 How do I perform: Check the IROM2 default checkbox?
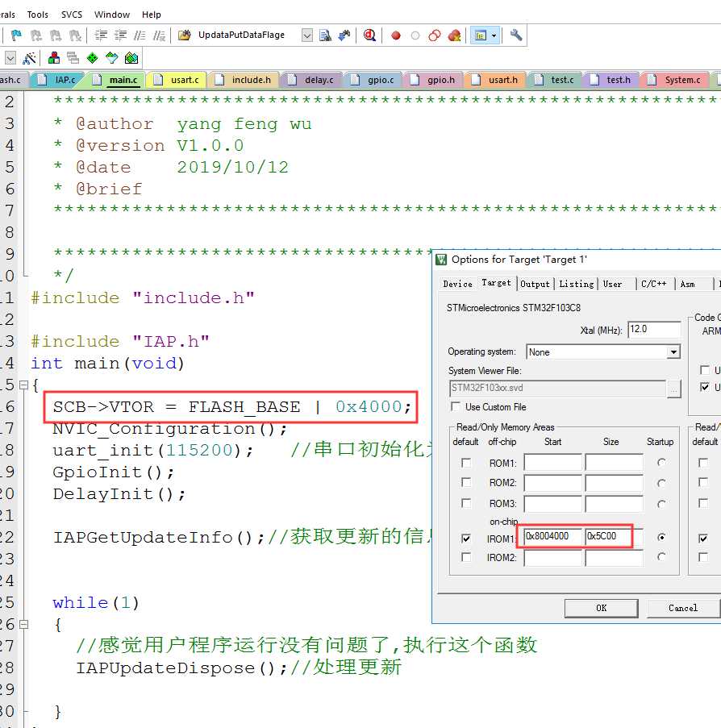tap(466, 556)
